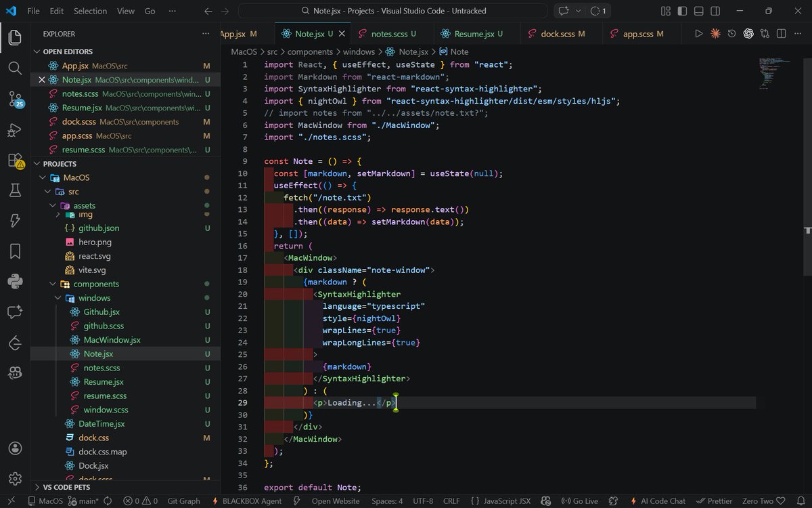Open hero.png in the file tree
The height and width of the screenshot is (508, 812).
tap(95, 242)
